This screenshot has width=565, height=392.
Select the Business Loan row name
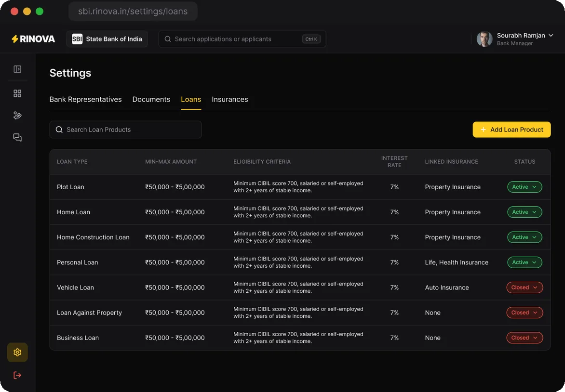click(x=78, y=338)
